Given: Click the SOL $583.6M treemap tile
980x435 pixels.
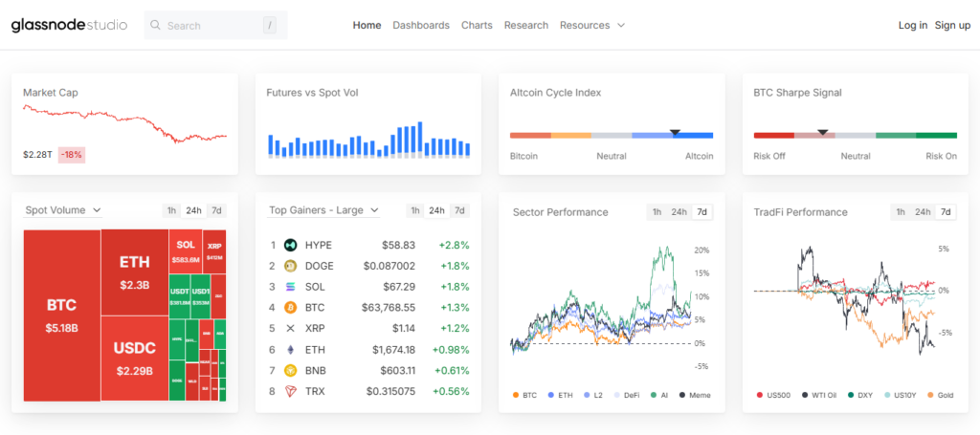Looking at the screenshot, I should [x=186, y=251].
